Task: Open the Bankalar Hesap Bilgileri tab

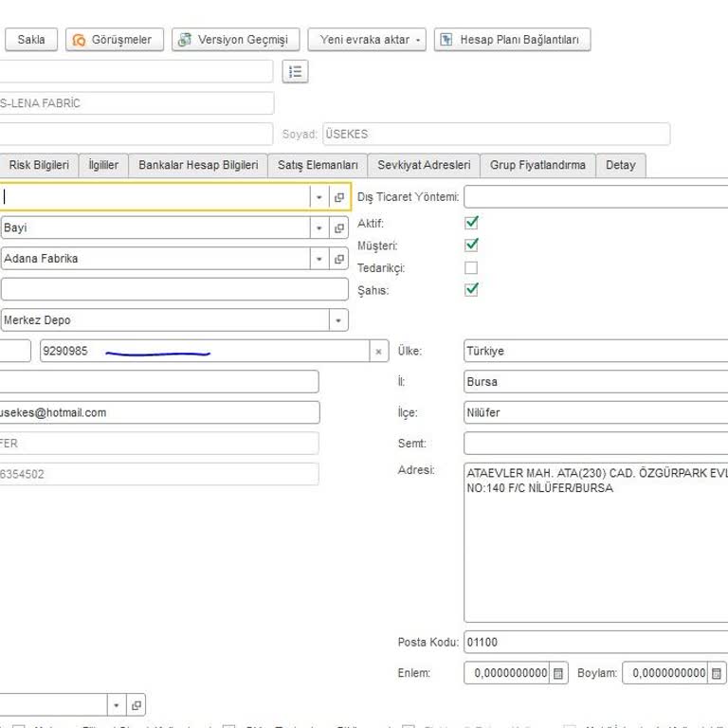Action: tap(197, 165)
